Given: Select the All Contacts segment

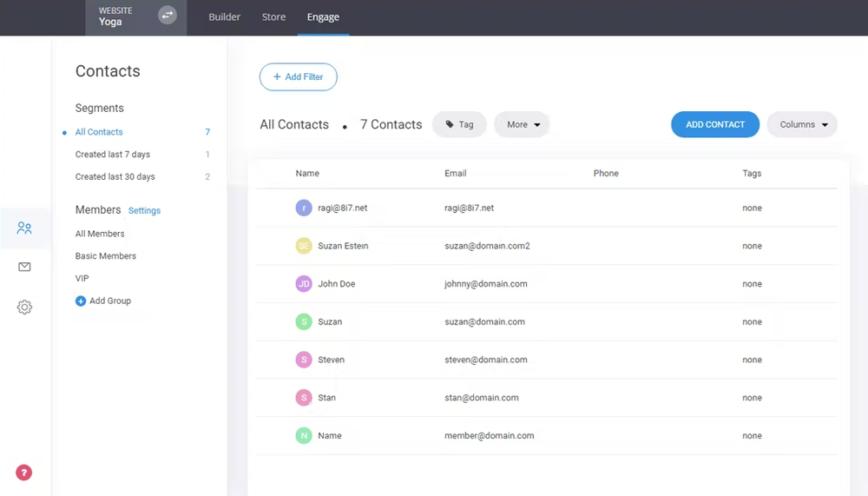Looking at the screenshot, I should (x=99, y=132).
